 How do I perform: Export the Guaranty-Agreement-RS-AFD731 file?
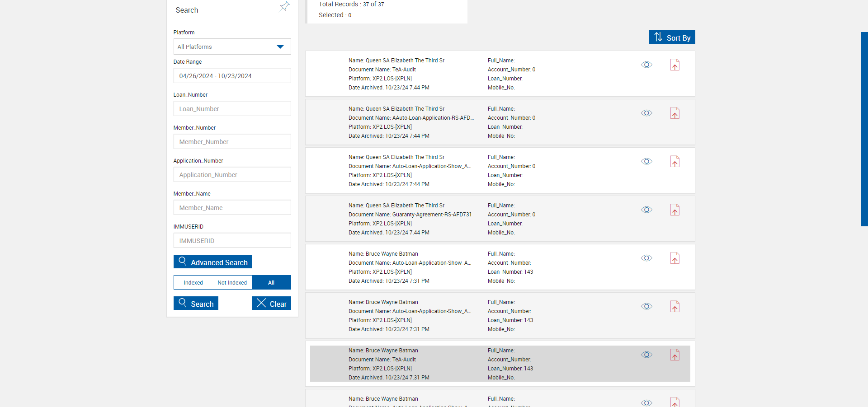pyautogui.click(x=675, y=210)
